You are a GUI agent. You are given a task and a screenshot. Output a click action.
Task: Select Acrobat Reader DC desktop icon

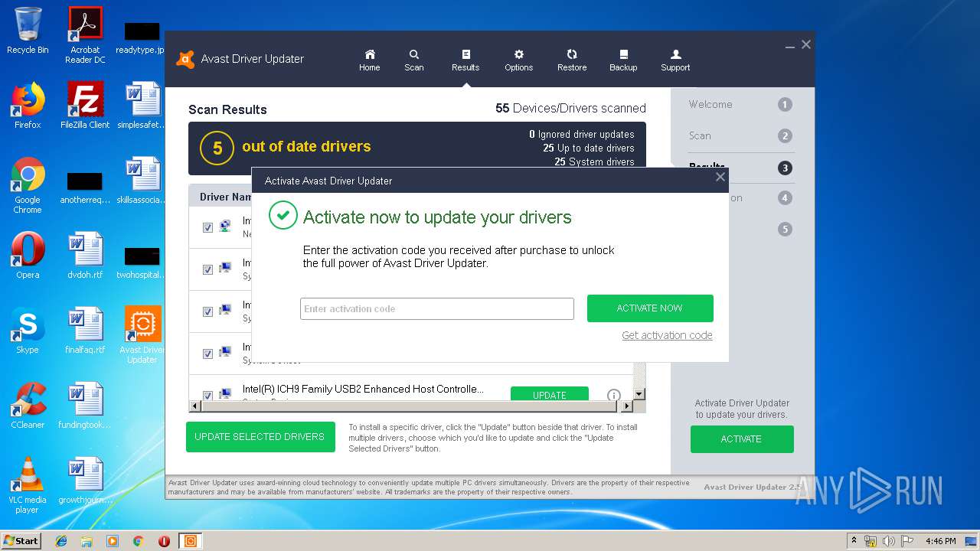pos(85,35)
